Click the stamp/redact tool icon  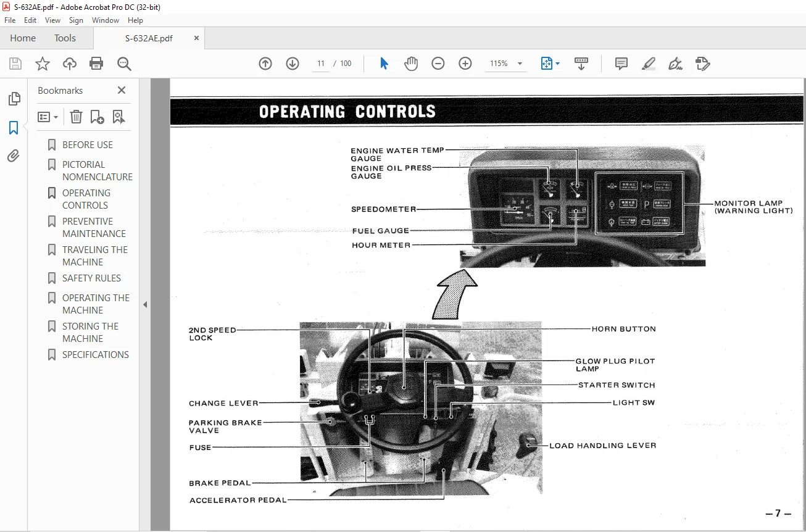[702, 64]
